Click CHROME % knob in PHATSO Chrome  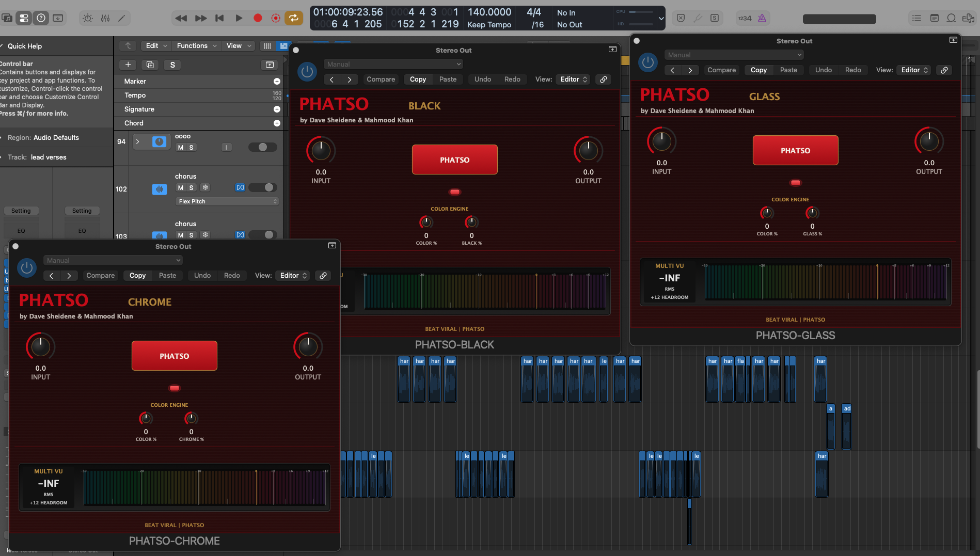[x=191, y=418]
